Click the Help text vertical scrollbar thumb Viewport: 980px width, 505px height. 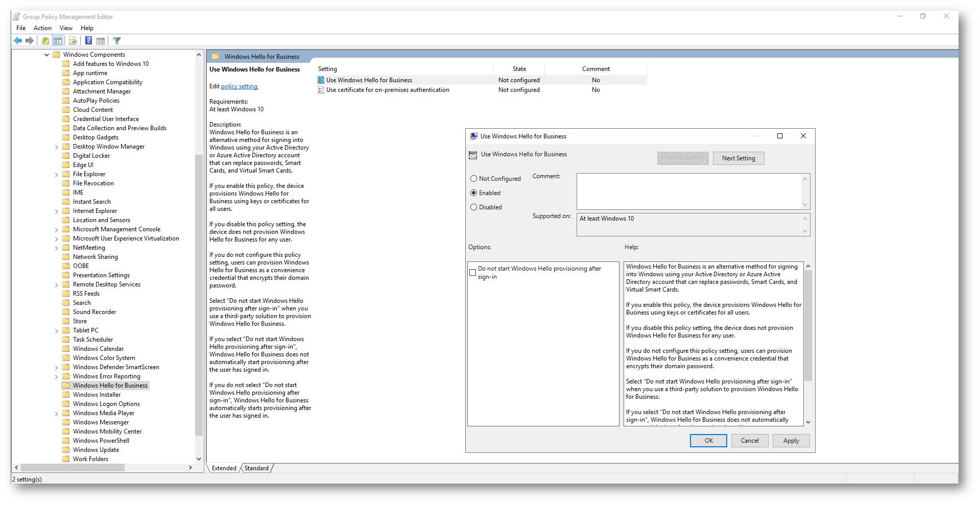coord(808,326)
